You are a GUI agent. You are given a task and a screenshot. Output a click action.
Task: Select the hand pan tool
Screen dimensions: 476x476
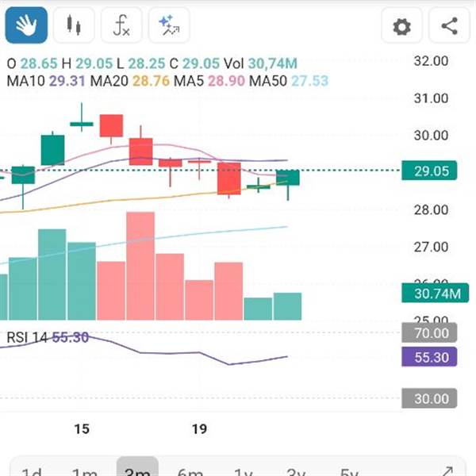point(27,26)
